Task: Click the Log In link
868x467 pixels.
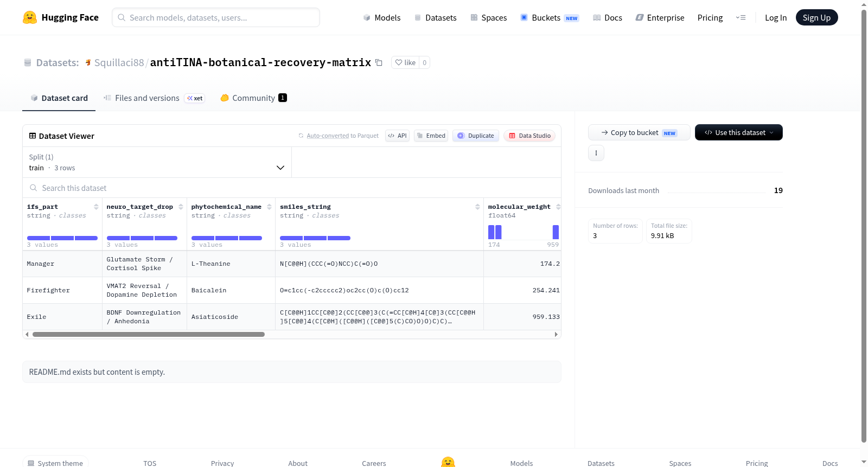Action: pyautogui.click(x=776, y=17)
